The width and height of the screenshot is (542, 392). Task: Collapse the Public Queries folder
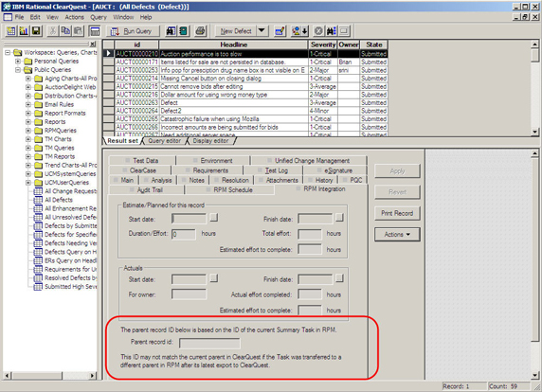pyautogui.click(x=18, y=70)
